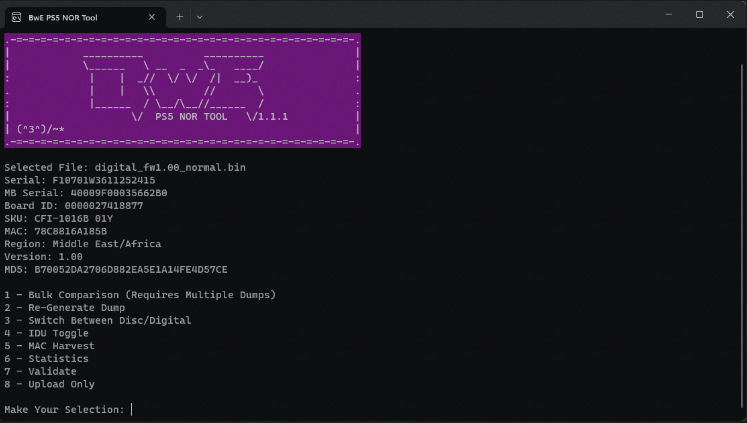The image size is (747, 423).
Task: Click the MAC 78C8816A185B line
Action: pyautogui.click(x=56, y=232)
